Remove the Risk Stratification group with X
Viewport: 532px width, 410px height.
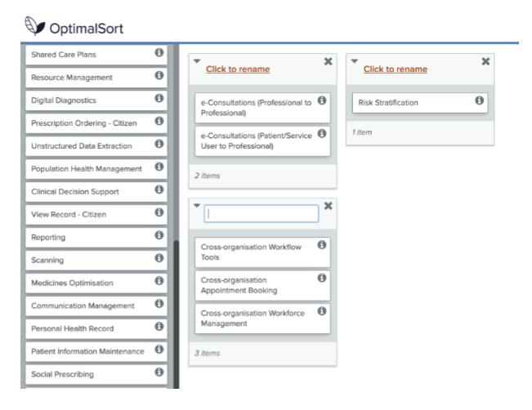click(485, 61)
